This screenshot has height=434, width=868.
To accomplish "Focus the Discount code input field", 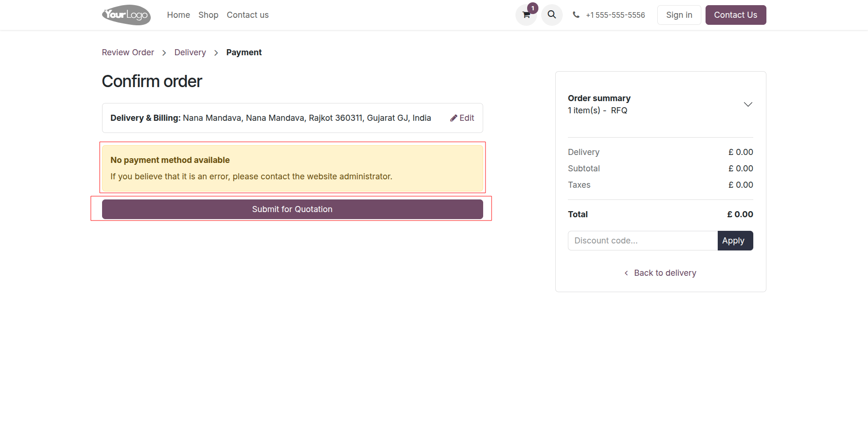I will point(642,241).
